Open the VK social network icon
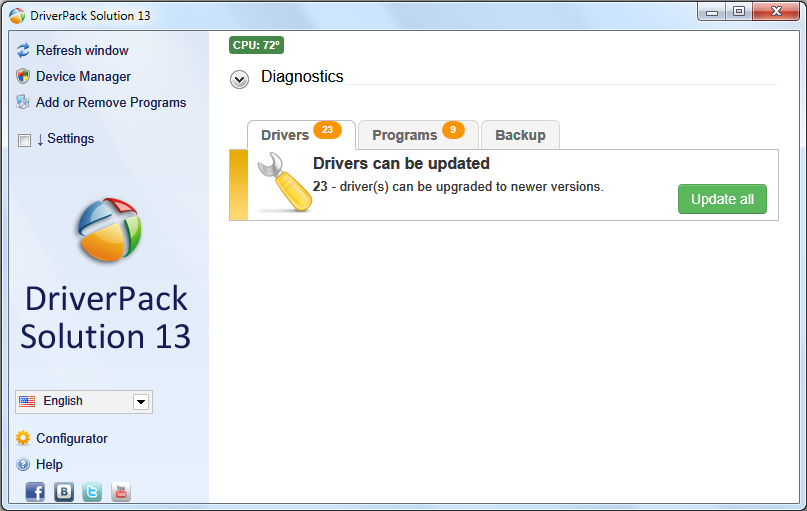807x511 pixels. pos(64,491)
